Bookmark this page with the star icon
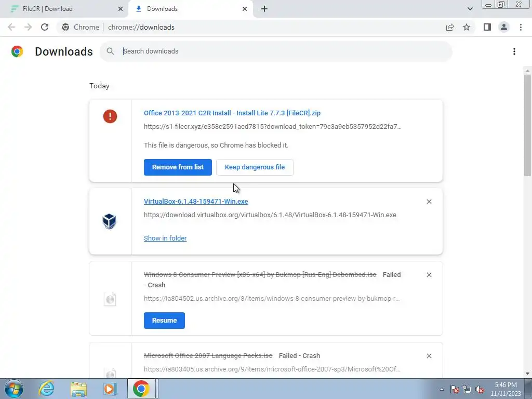This screenshot has height=399, width=532. (x=467, y=27)
